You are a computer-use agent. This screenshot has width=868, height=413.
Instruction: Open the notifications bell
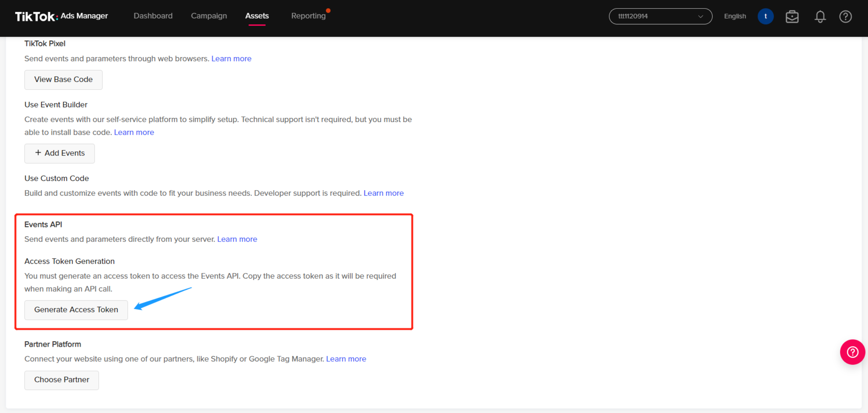pos(820,17)
